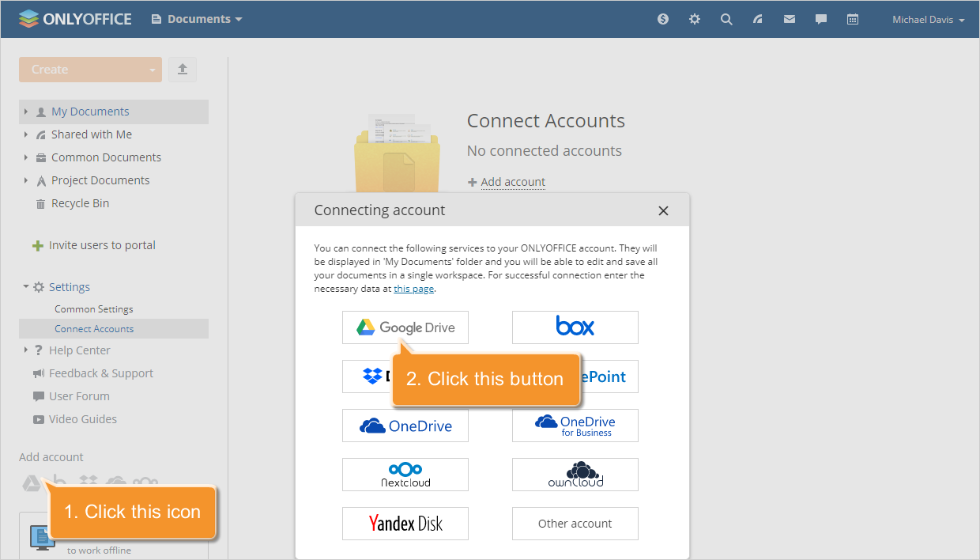Open the Calendar icon in top bar

[x=852, y=19]
